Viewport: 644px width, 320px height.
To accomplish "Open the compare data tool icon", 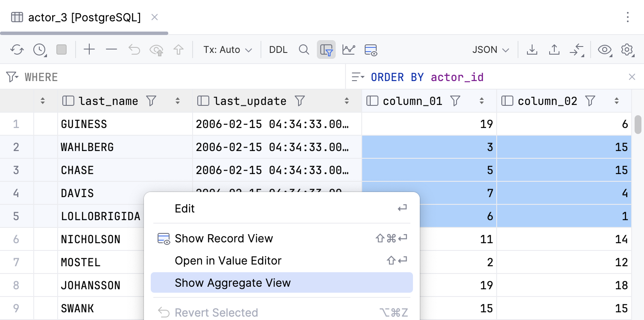I will [x=577, y=50].
